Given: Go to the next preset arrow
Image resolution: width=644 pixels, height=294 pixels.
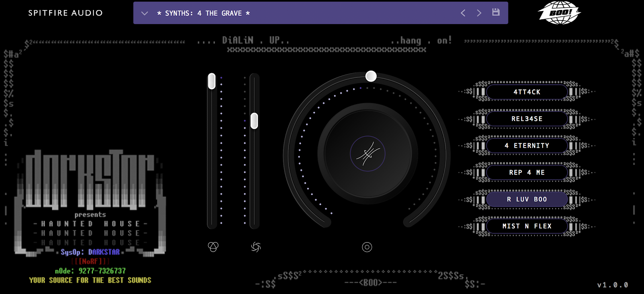Looking at the screenshot, I should [x=479, y=13].
